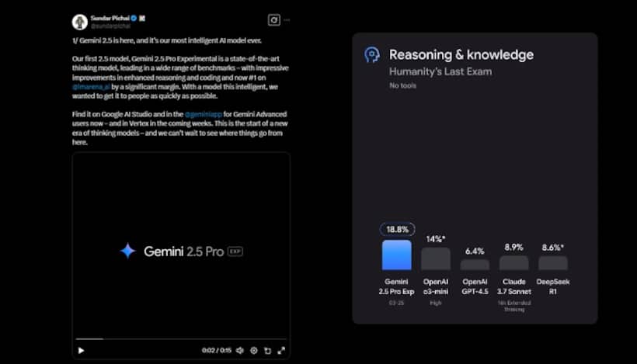Click the 'OpenAI GPT-4.5' axis label

tap(475, 286)
